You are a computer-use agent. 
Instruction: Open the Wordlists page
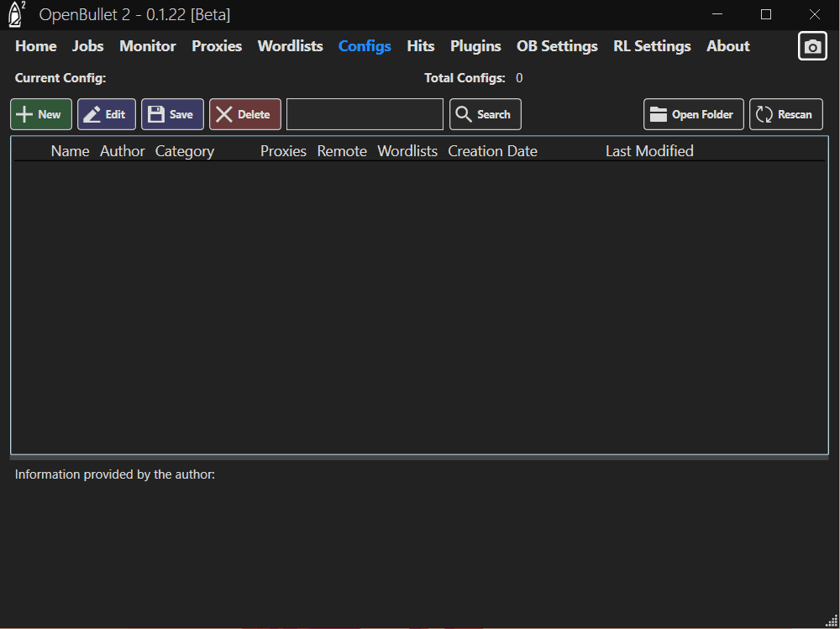[290, 46]
